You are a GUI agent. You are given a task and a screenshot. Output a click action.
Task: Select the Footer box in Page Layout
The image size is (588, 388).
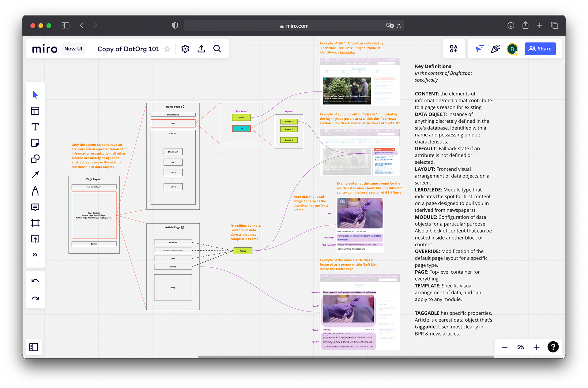pos(94,244)
